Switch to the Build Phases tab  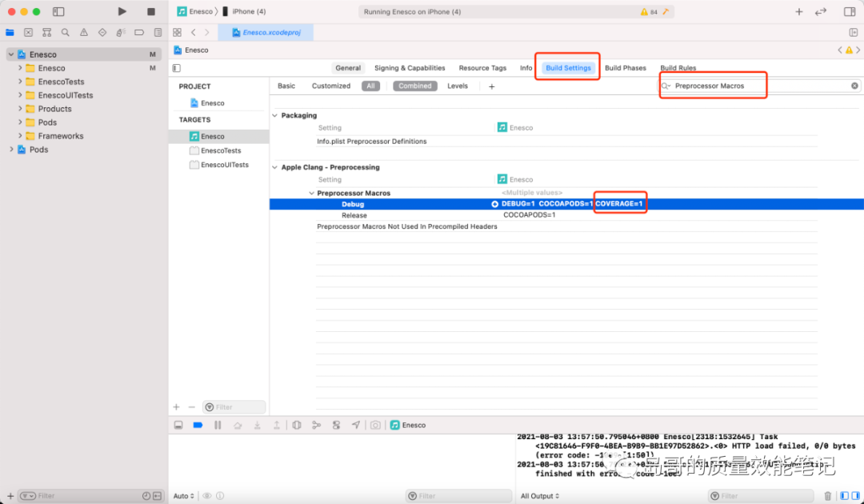tap(626, 68)
